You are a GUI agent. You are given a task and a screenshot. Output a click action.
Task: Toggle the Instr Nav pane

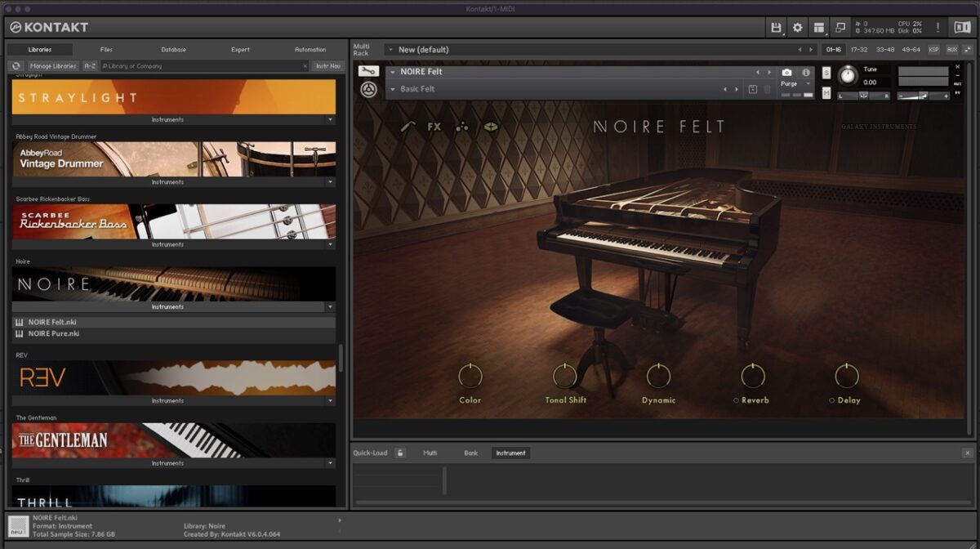coord(328,66)
